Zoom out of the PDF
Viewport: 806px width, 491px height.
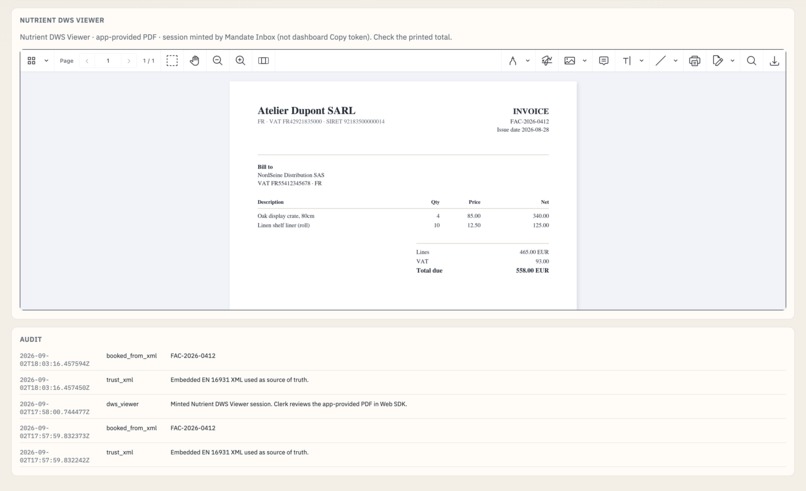click(217, 61)
